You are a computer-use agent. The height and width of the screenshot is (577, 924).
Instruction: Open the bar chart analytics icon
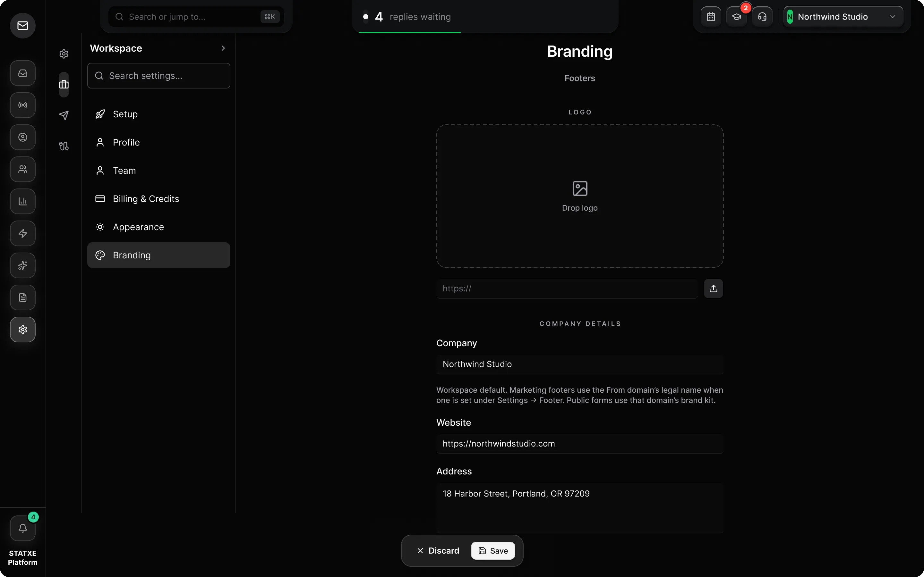point(22,201)
